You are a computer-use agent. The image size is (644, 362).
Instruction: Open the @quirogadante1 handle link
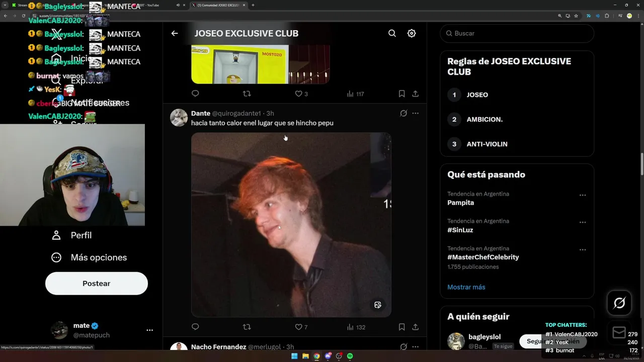[236, 113]
